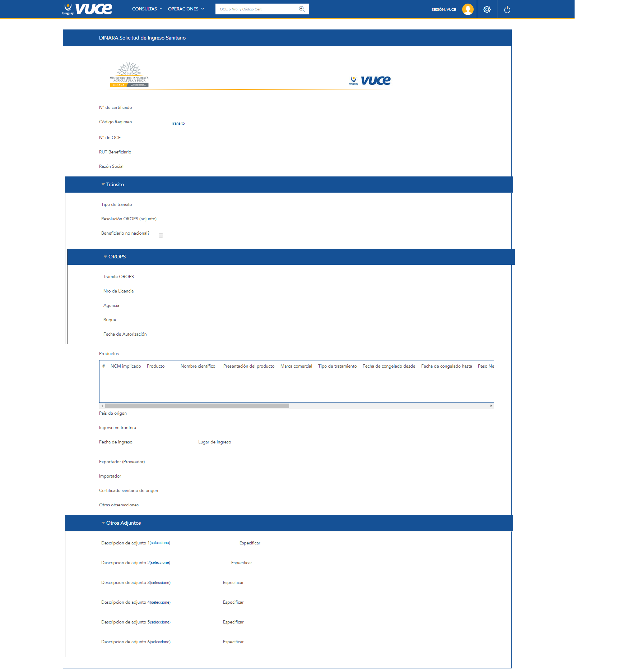The height and width of the screenshot is (672, 641).
Task: Click the DINARA ministry logo
Action: [129, 75]
